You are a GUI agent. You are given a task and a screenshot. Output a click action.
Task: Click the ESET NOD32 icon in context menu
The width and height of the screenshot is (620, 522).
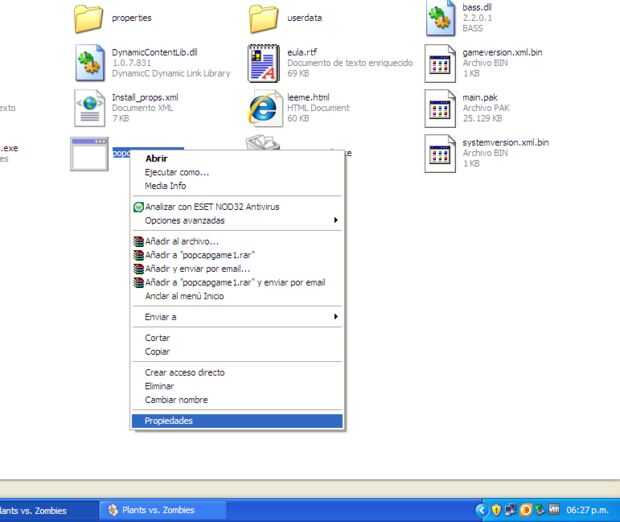coord(138,207)
